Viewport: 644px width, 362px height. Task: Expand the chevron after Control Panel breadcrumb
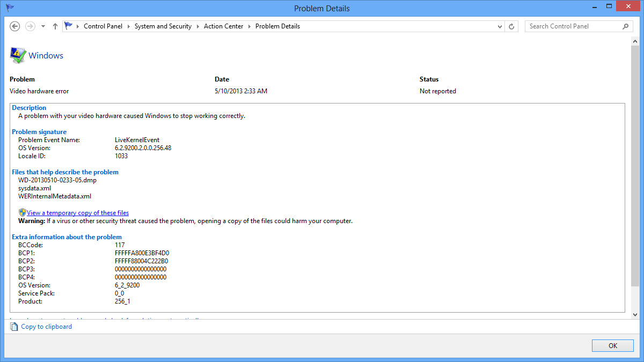tap(129, 26)
